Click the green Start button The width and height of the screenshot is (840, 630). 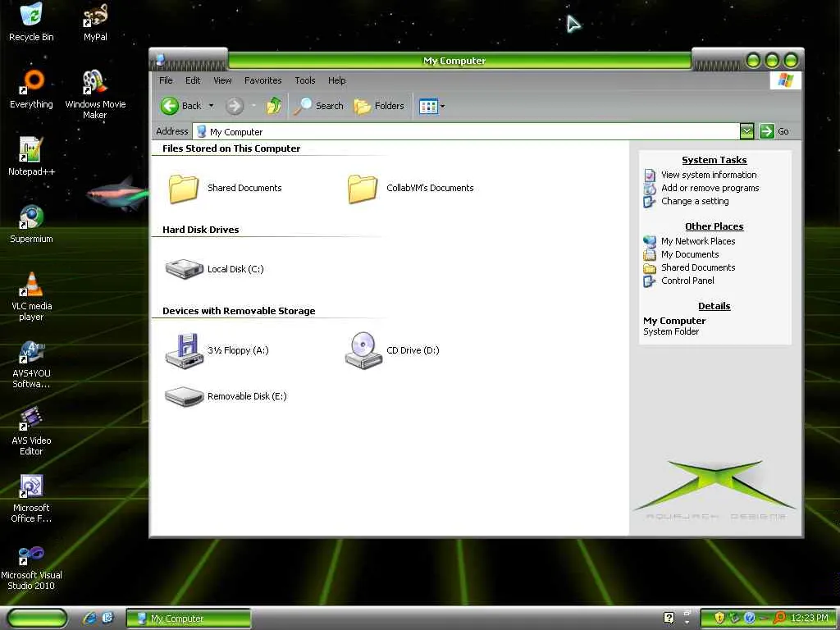pos(38,619)
